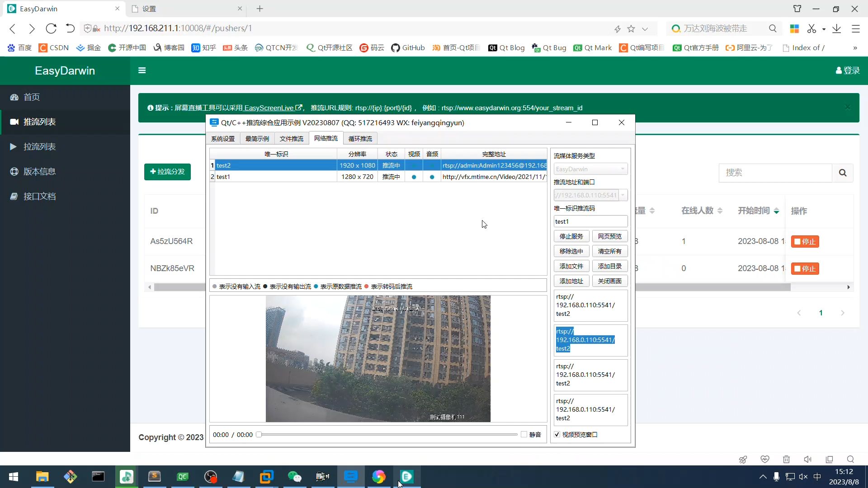This screenshot has width=868, height=488.
Task: Switch to 最简示例 tab
Action: [x=257, y=139]
